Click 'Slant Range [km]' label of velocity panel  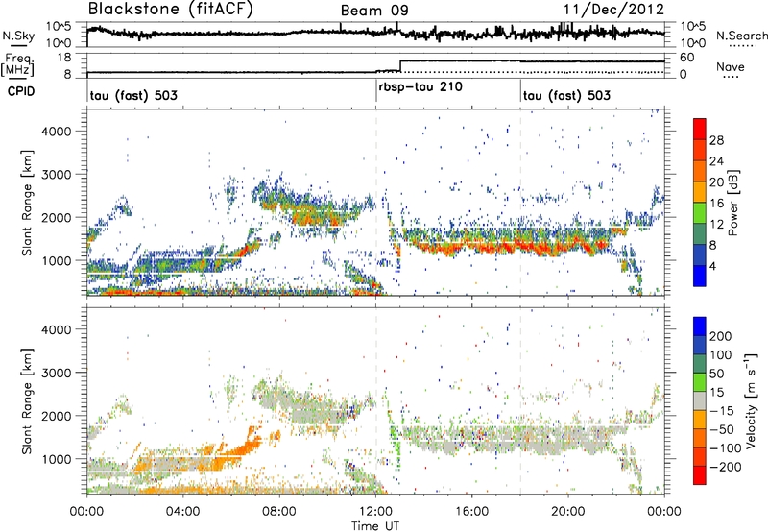coord(28,400)
